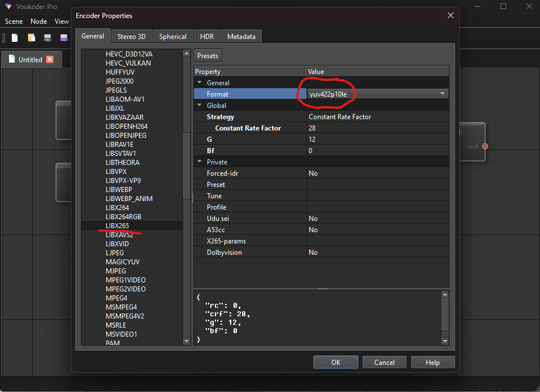Confirm with the OK button
Viewport: 540px width, 392px height.
(336, 362)
